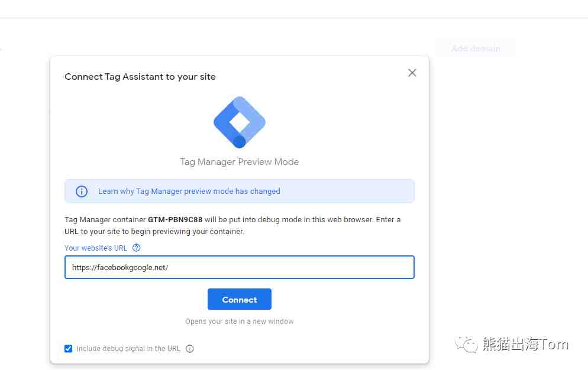Click info icon next to debug signal option

(x=190, y=349)
